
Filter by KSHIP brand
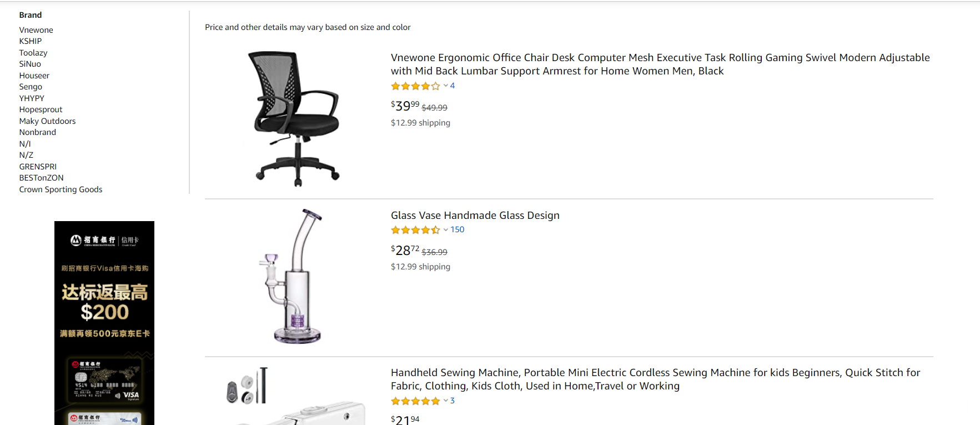click(x=31, y=41)
